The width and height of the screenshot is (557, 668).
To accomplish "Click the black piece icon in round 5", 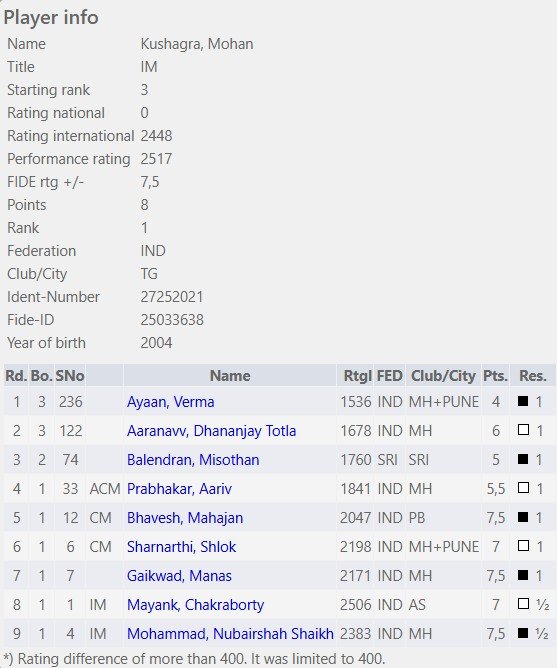I will 523,517.
